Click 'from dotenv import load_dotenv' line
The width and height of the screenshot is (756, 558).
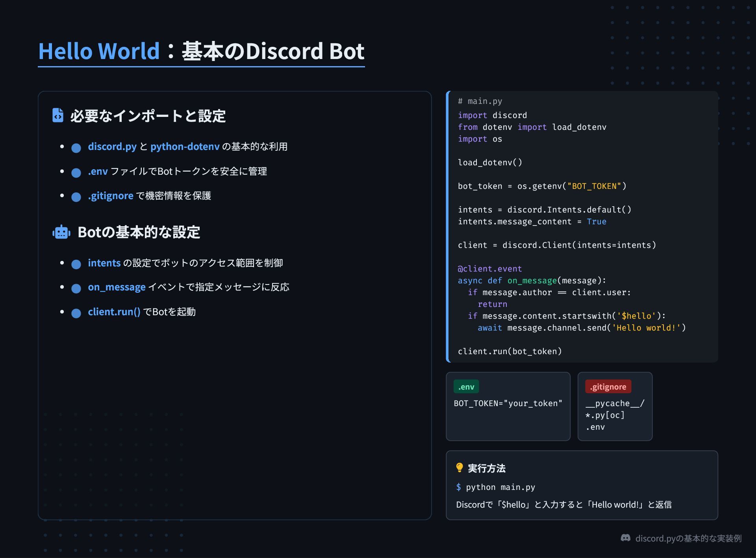coord(532,127)
